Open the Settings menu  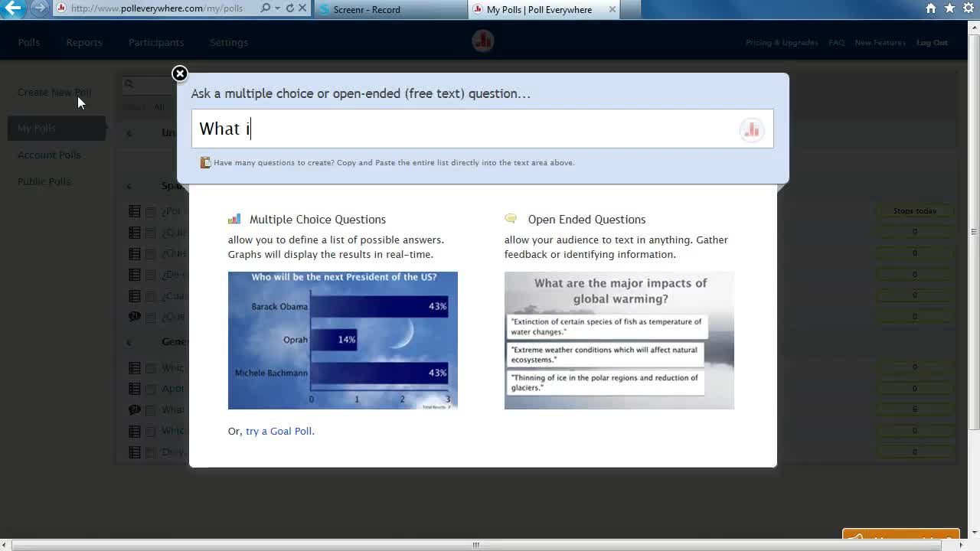pos(229,42)
